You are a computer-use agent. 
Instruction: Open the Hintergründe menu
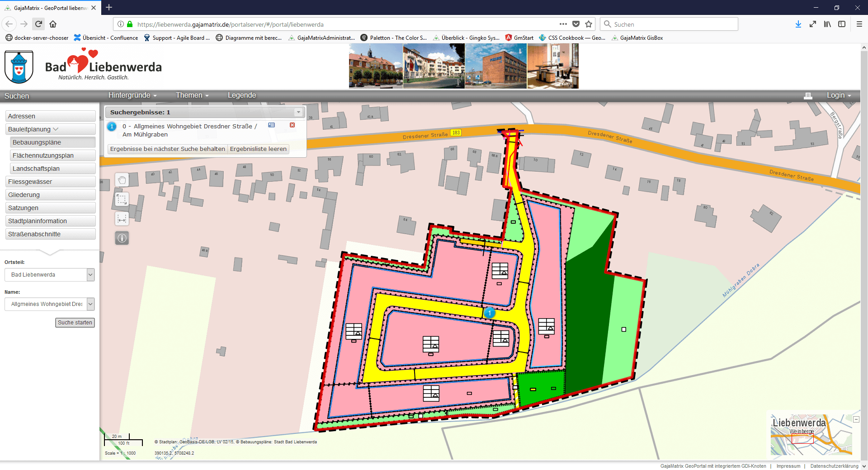132,95
